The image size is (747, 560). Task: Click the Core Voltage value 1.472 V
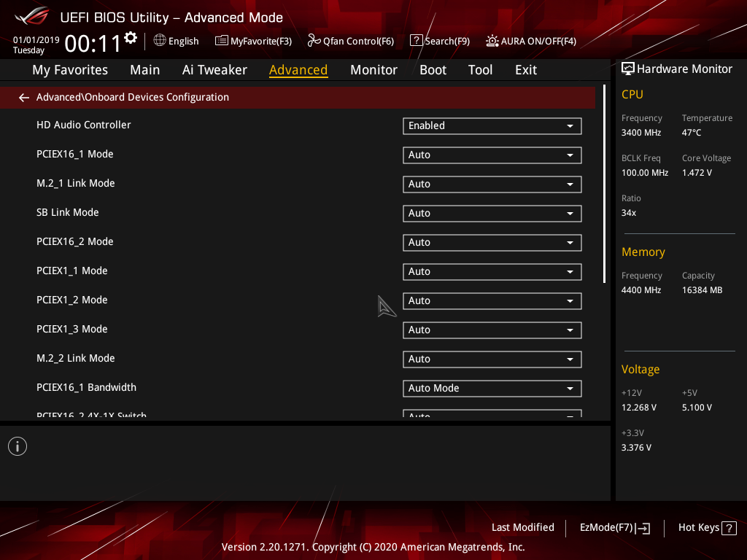(697, 173)
